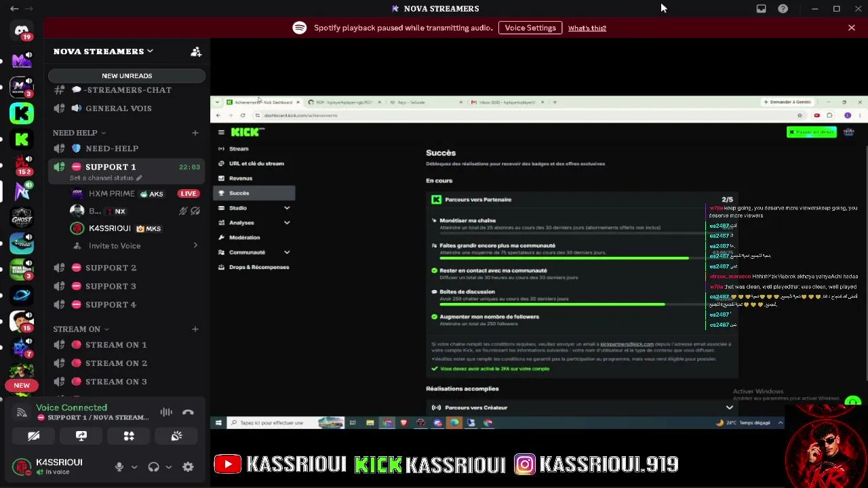The height and width of the screenshot is (488, 868).
Task: Go back using the Discord back arrow
Action: point(14,9)
